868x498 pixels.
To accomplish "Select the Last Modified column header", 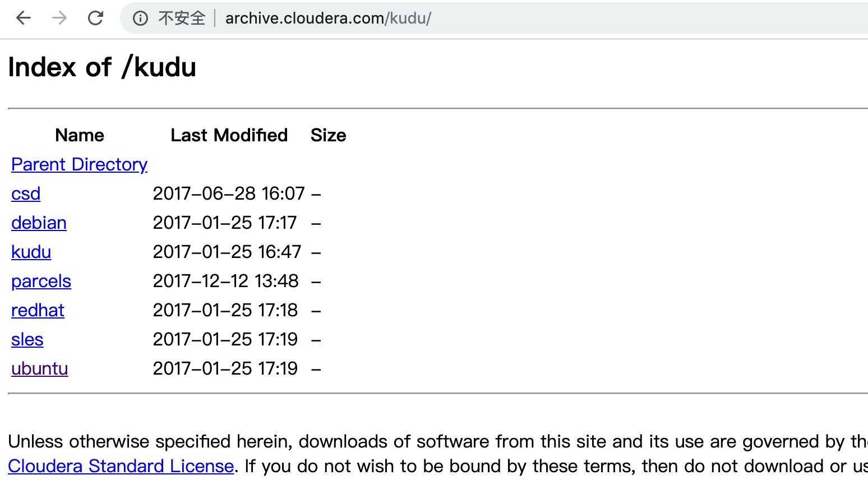I will click(x=229, y=135).
